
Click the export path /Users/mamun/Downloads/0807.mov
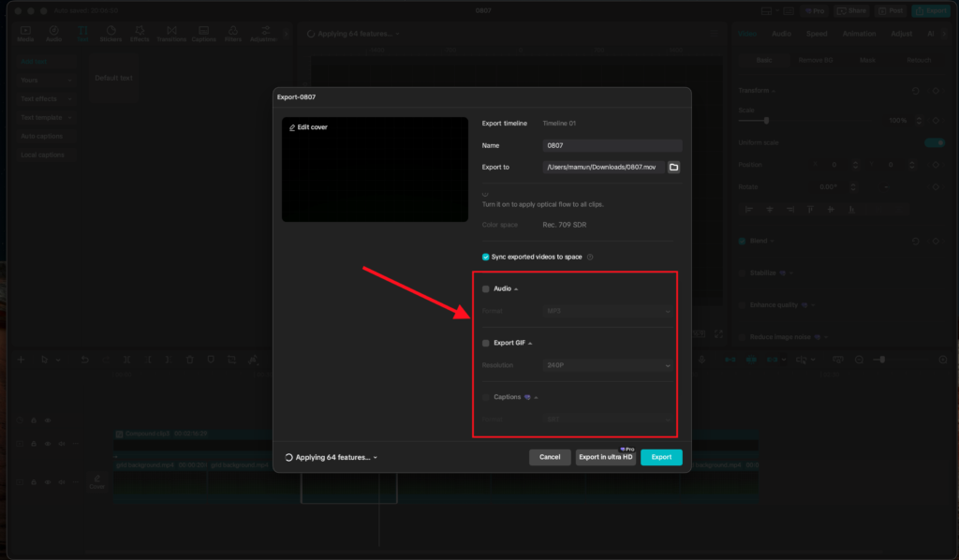[x=603, y=167]
